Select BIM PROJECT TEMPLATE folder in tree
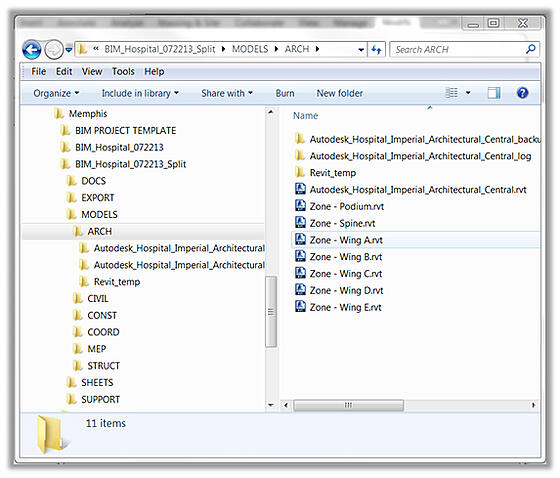Viewport: 560px width, 478px height. pos(119,130)
